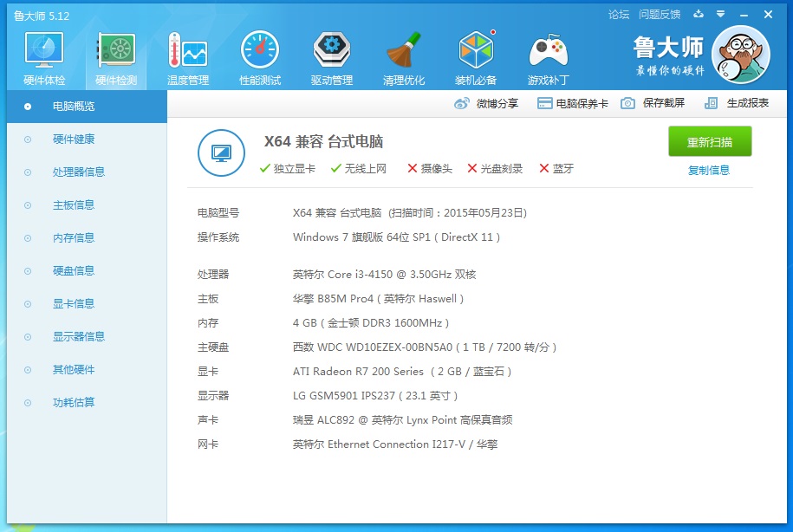The height and width of the screenshot is (532, 793).
Task: Open 驱动管理 driver management
Action: (332, 59)
